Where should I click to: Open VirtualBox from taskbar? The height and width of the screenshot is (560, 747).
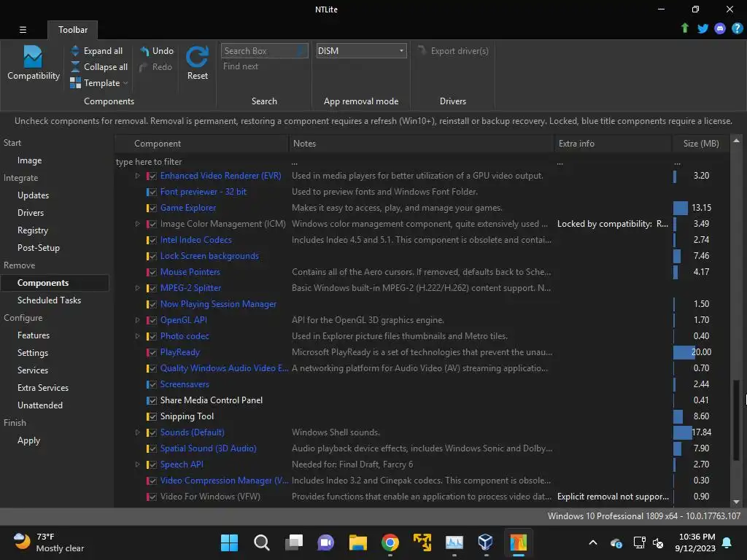click(485, 542)
